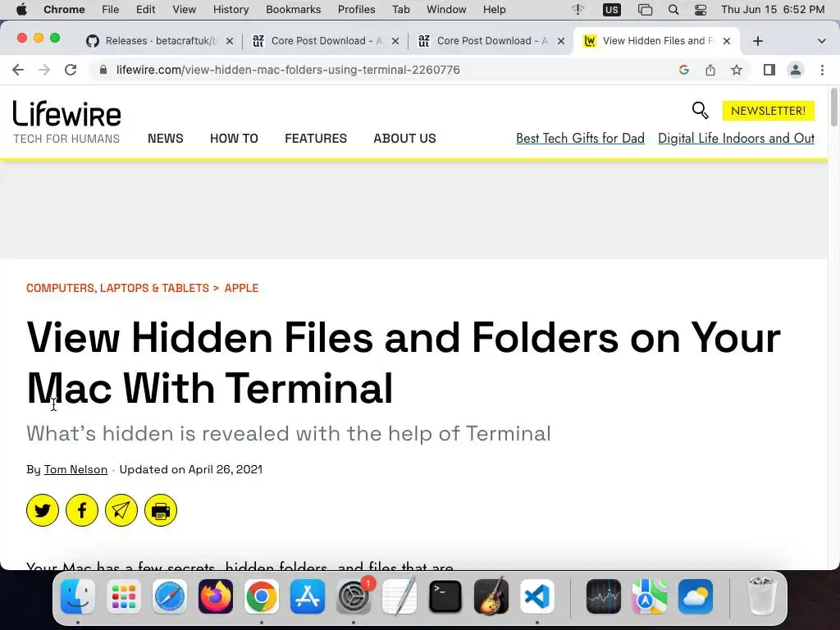
Task: Open the Window menu
Action: [446, 10]
